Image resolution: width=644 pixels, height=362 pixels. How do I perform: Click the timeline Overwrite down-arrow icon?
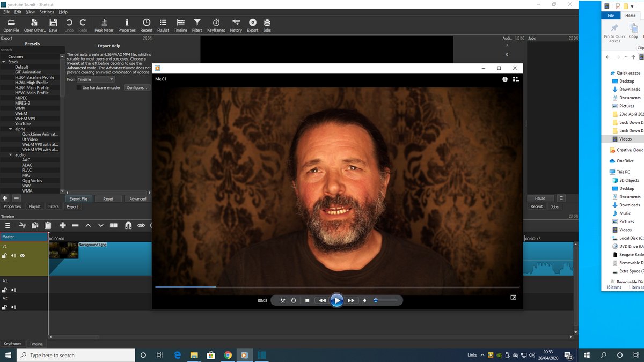(x=101, y=226)
